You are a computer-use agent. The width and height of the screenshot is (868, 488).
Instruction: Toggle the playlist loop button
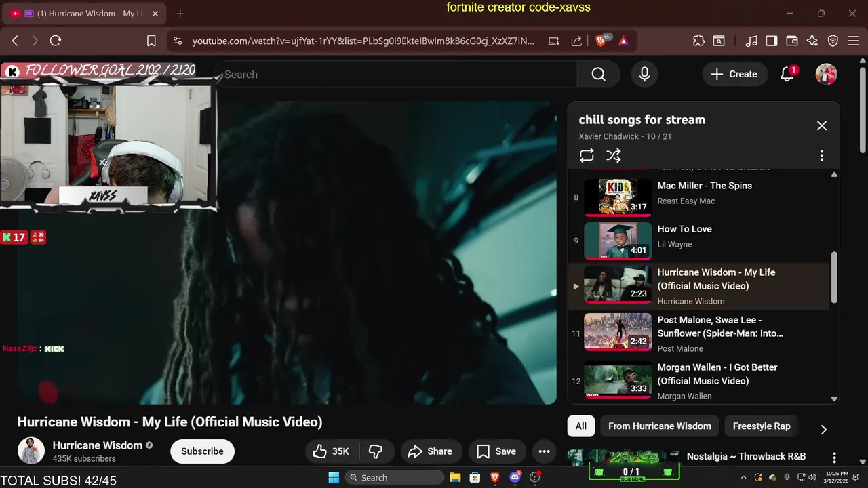point(587,155)
